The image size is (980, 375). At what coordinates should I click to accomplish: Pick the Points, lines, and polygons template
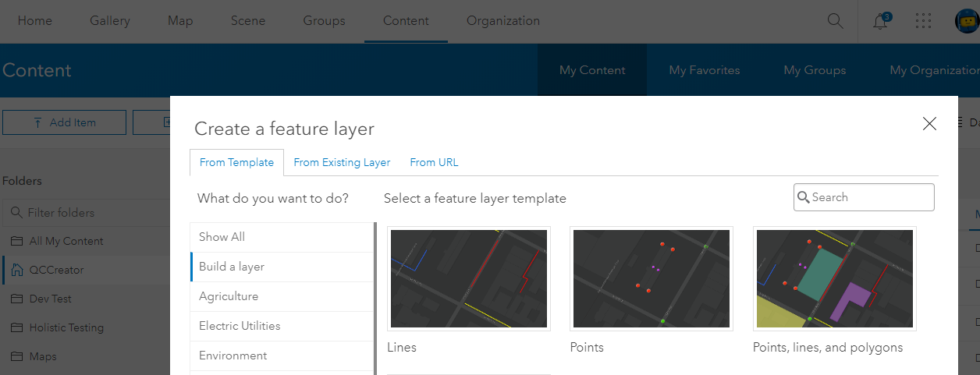834,278
